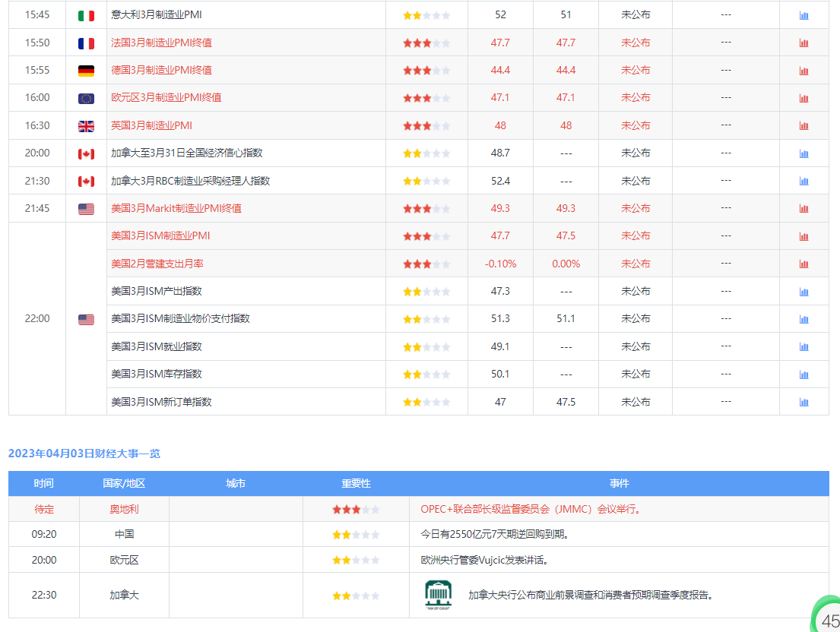The height and width of the screenshot is (632, 840).
Task: Open 欧元区3月制造业PMI终值 indicator link
Action: coord(166,97)
